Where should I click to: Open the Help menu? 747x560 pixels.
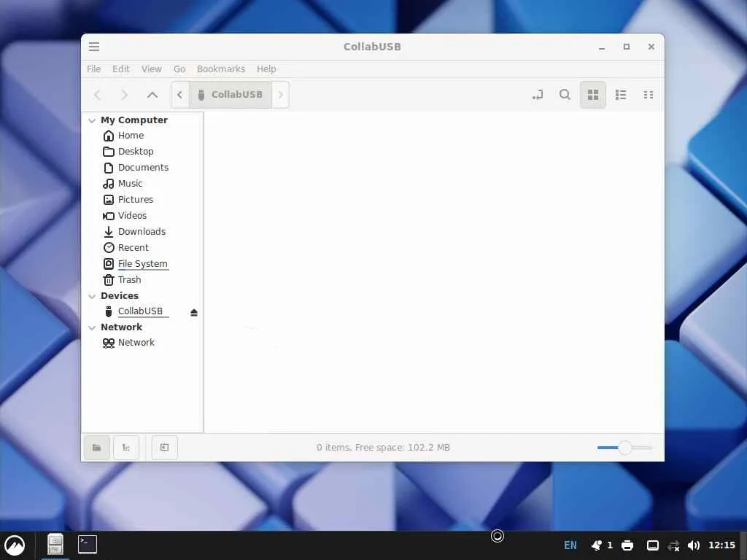click(266, 69)
